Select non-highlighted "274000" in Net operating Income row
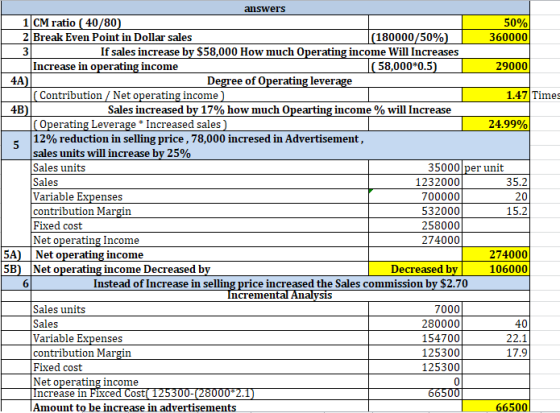The height and width of the screenshot is (413, 560). 415,240
